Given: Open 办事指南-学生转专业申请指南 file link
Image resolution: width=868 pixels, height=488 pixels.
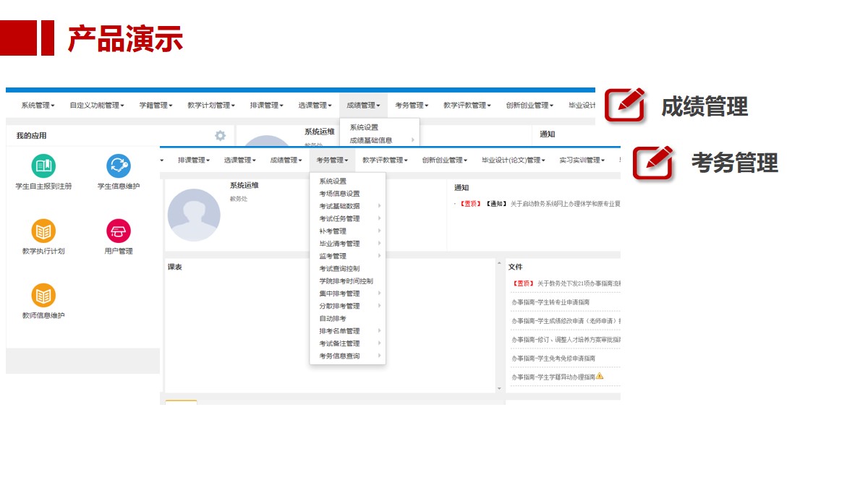Looking at the screenshot, I should pyautogui.click(x=550, y=302).
